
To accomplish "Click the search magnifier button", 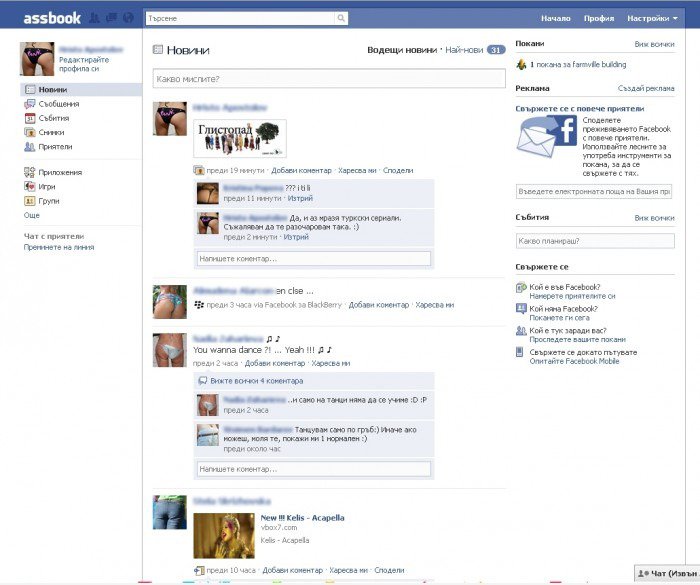I will pos(341,18).
